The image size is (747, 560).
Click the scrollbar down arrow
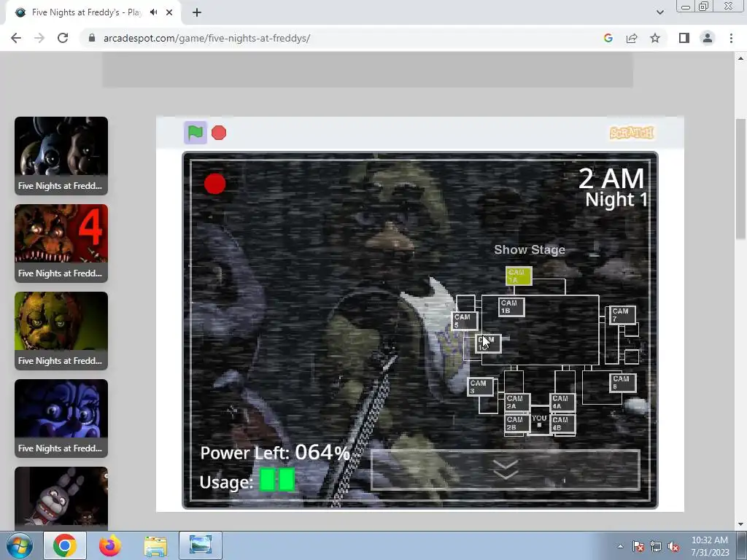point(741,524)
